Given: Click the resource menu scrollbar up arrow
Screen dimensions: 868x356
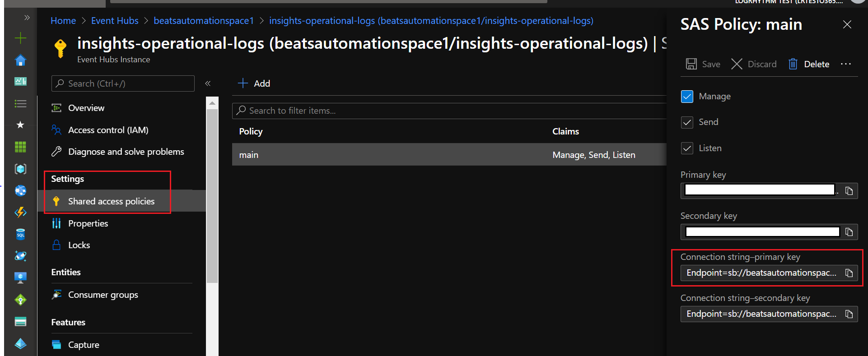Looking at the screenshot, I should tap(212, 103).
